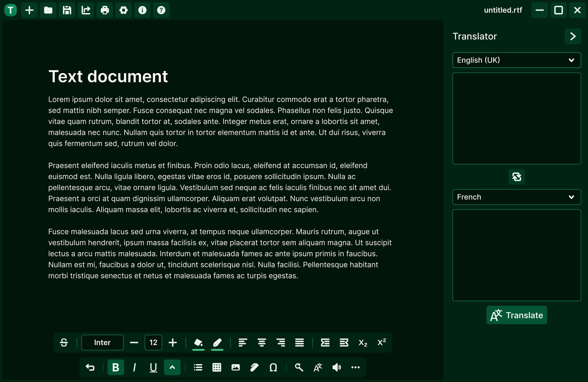Toggle bold formatting off
This screenshot has height=382, width=588.
115,367
